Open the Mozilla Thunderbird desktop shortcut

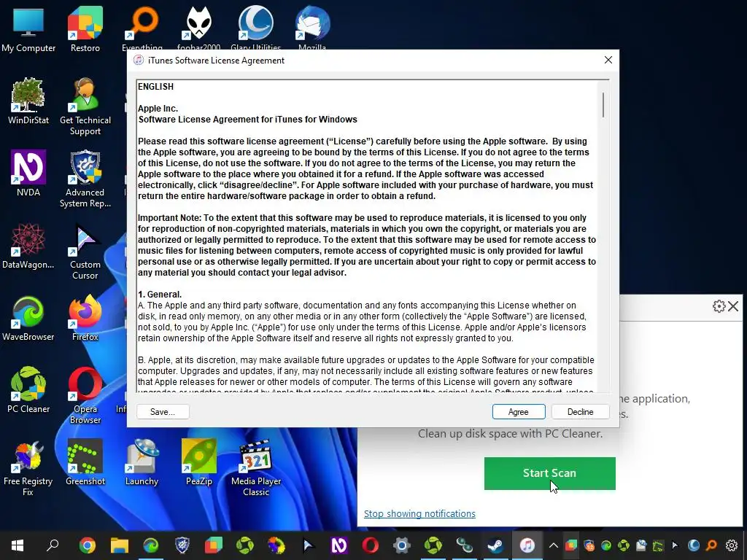click(x=312, y=28)
